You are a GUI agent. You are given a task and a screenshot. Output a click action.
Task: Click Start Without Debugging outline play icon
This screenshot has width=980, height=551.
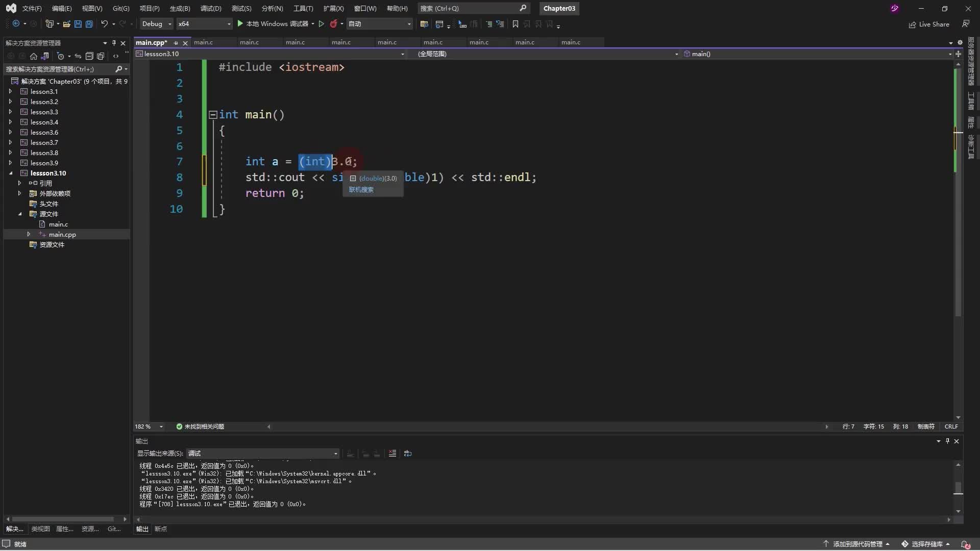point(321,23)
